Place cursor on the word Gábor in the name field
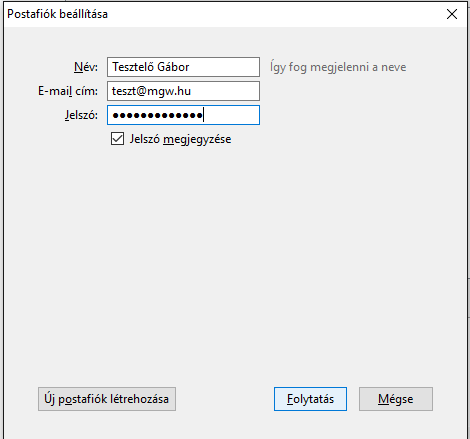Screen dimensions: 470x439 pos(173,67)
